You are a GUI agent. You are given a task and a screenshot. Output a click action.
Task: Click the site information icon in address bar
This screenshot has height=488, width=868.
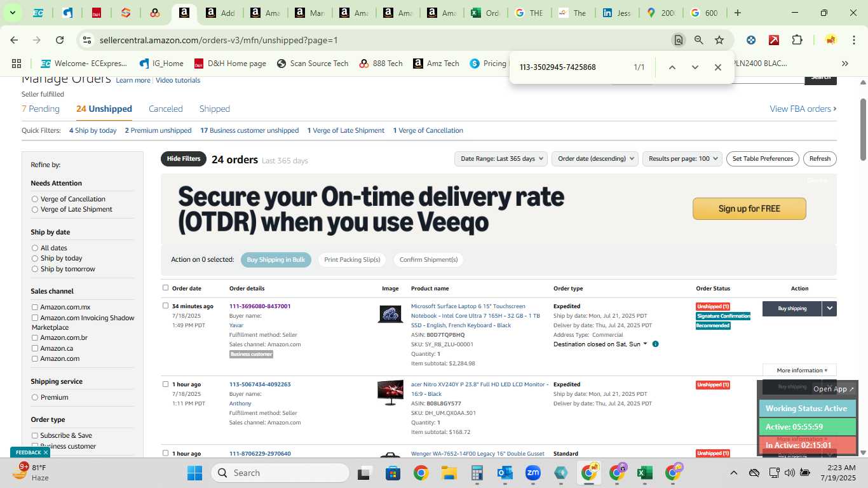pyautogui.click(x=87, y=40)
